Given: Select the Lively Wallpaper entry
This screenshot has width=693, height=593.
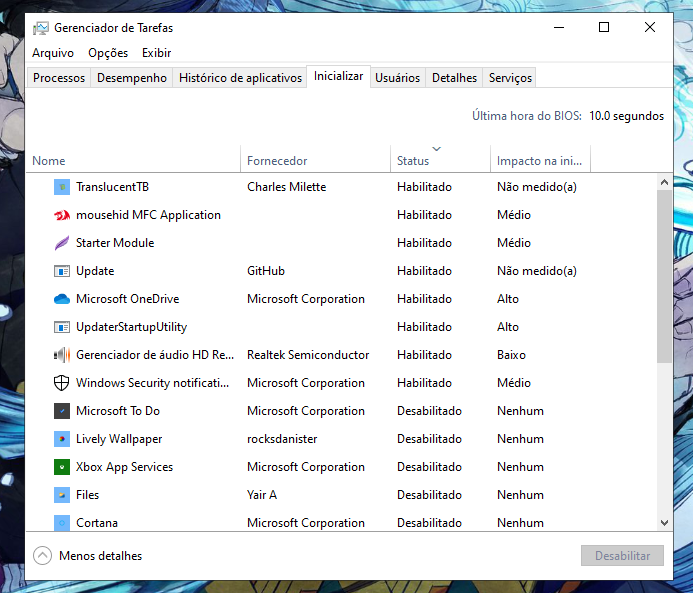Looking at the screenshot, I should (x=119, y=439).
